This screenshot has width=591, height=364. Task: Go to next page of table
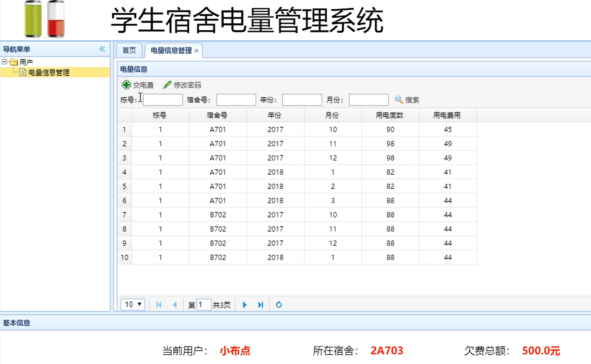point(245,305)
